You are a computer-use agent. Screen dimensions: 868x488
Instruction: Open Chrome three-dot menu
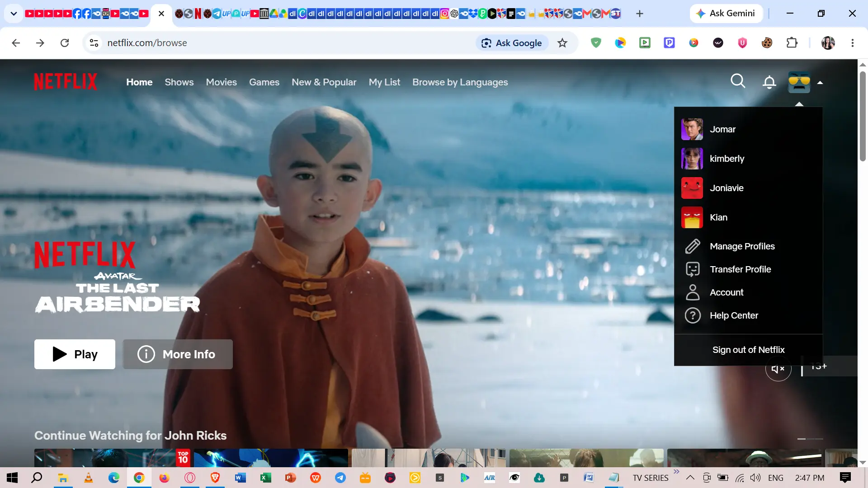tap(853, 43)
